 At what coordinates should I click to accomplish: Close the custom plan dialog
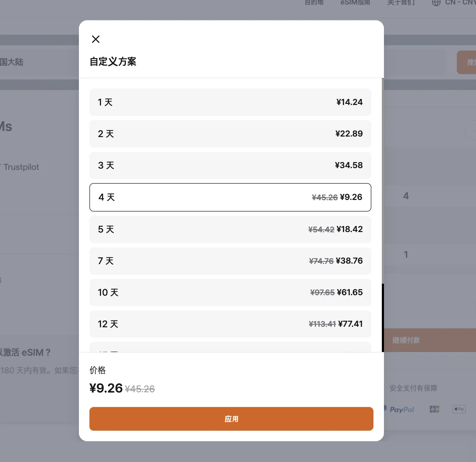[96, 39]
